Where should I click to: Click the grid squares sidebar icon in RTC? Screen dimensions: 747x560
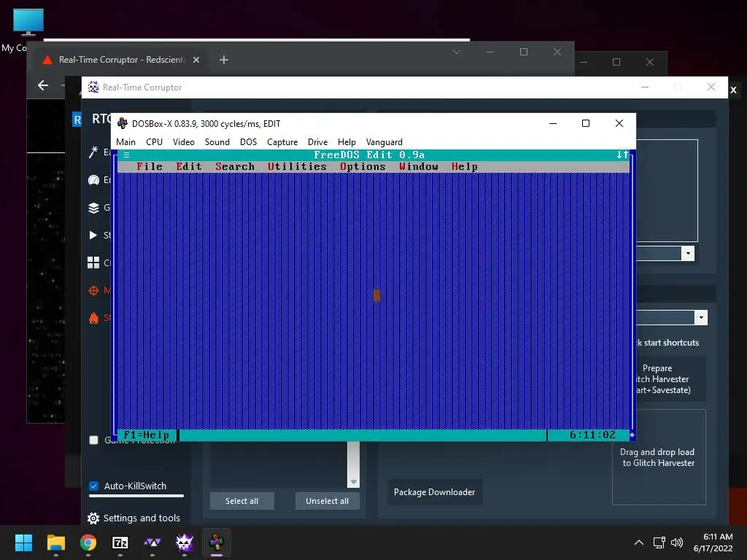click(93, 262)
